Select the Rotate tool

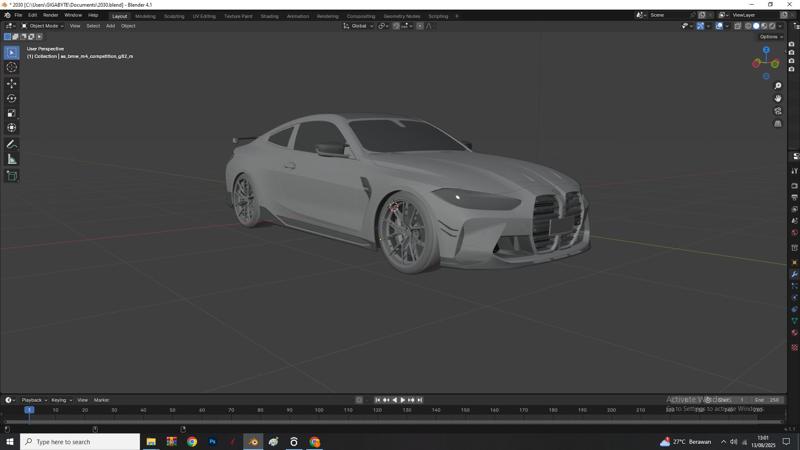coord(11,98)
